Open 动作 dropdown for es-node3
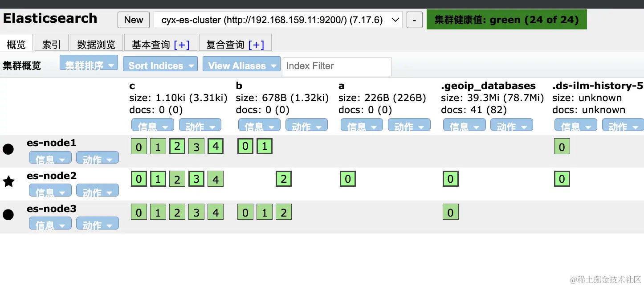 [x=98, y=223]
